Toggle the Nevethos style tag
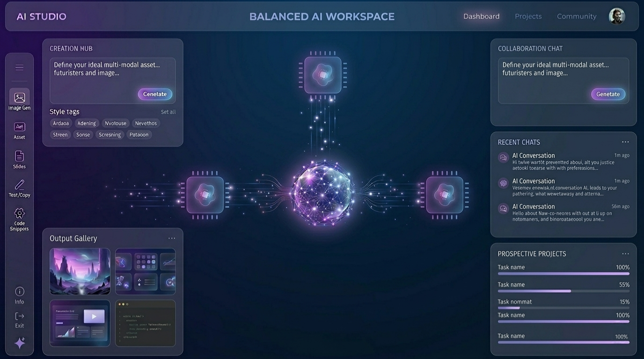The height and width of the screenshot is (359, 644). (146, 123)
